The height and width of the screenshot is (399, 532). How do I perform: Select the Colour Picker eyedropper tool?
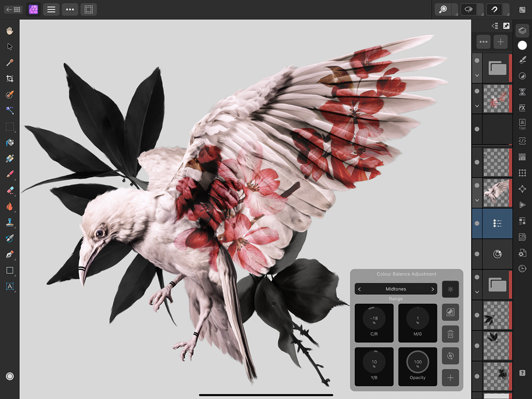tap(10, 62)
